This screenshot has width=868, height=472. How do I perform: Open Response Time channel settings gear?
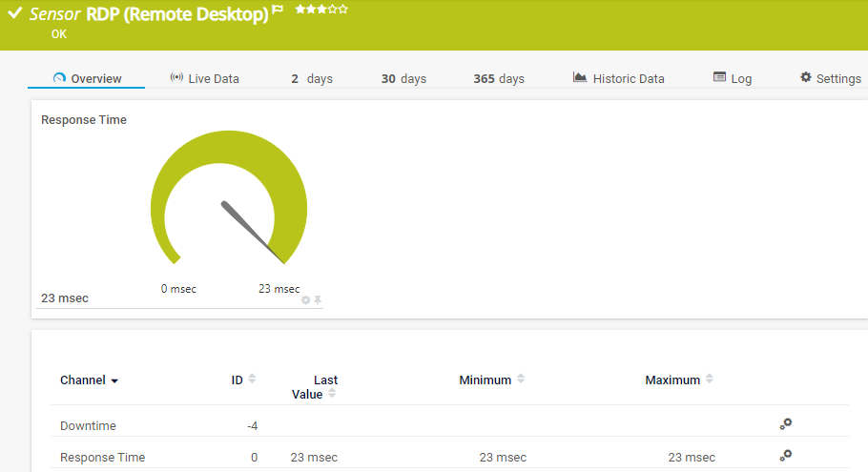point(786,456)
